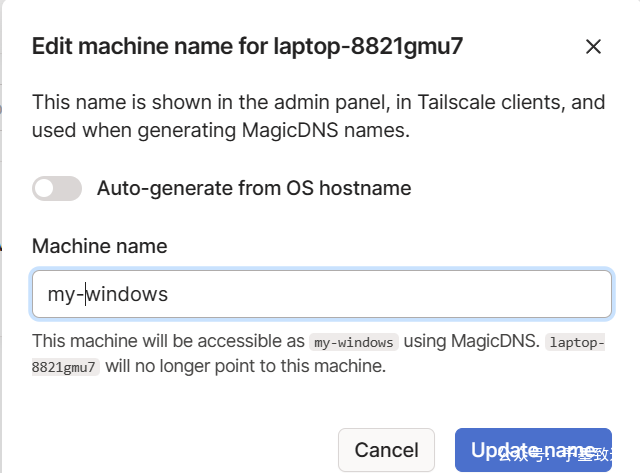Click the description text mentioning Tailscale clients
Screen dimensions: 640x473
tap(318, 116)
